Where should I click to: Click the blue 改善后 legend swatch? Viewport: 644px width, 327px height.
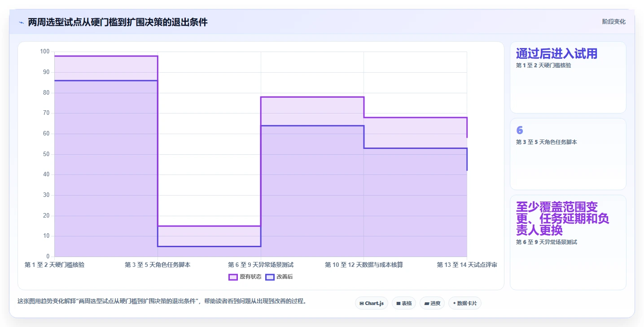click(270, 277)
